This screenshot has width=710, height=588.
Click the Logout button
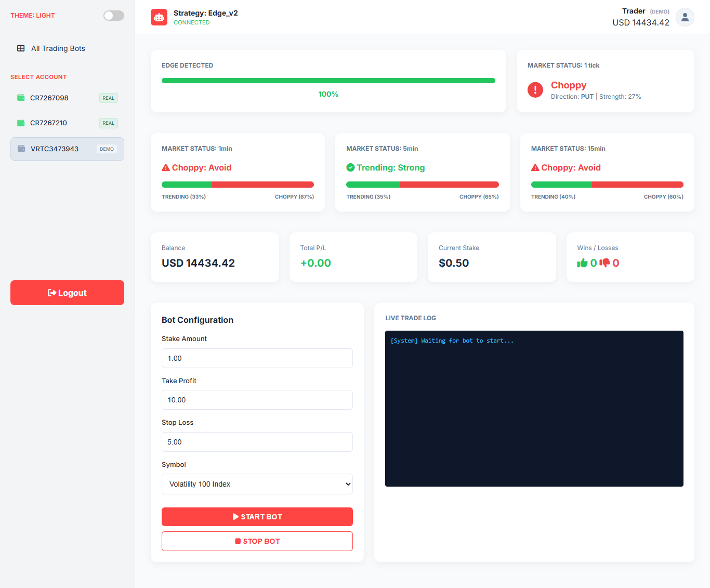[68, 293]
